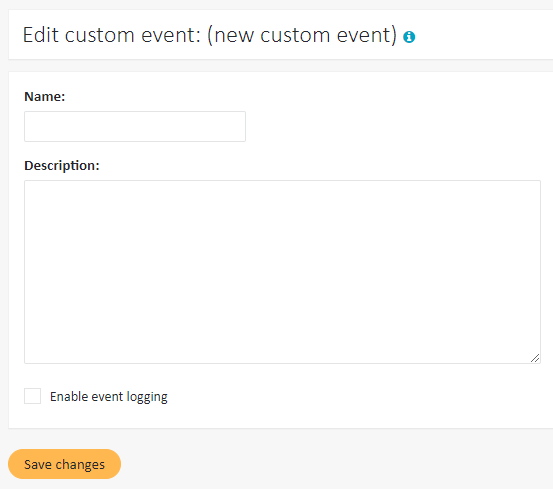Click the blue help icon in header
Image resolution: width=553 pixels, height=489 pixels.
tap(409, 37)
